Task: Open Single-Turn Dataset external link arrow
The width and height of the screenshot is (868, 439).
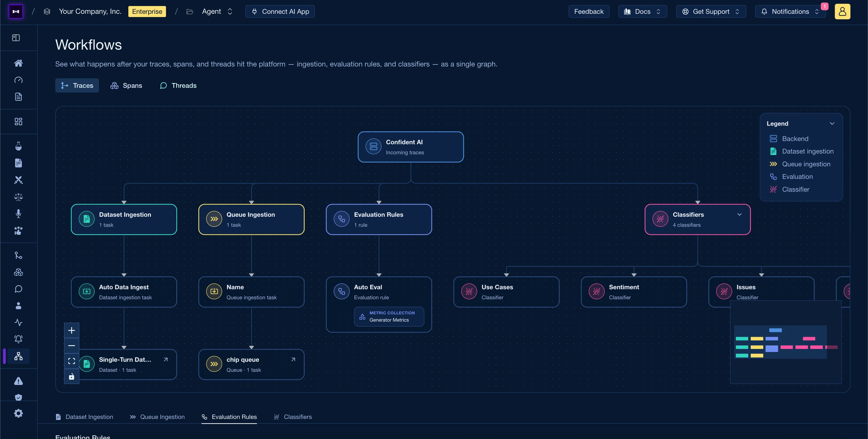Action: tap(166, 360)
